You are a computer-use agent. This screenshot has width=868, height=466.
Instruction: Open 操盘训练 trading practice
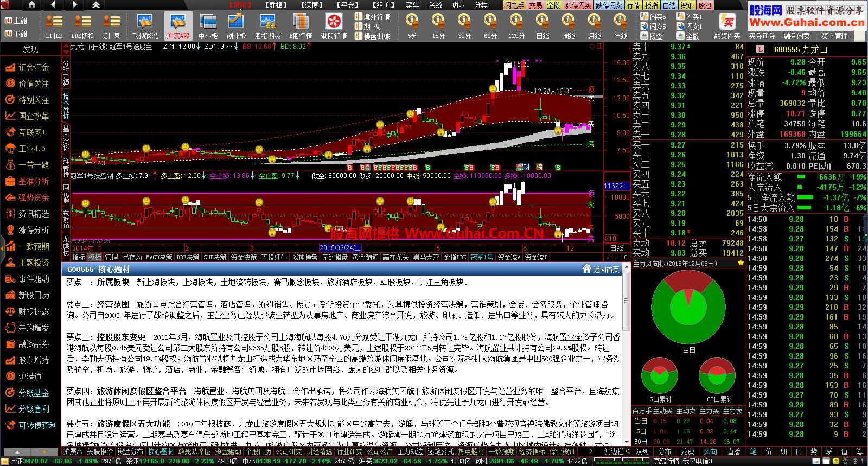pyautogui.click(x=372, y=36)
